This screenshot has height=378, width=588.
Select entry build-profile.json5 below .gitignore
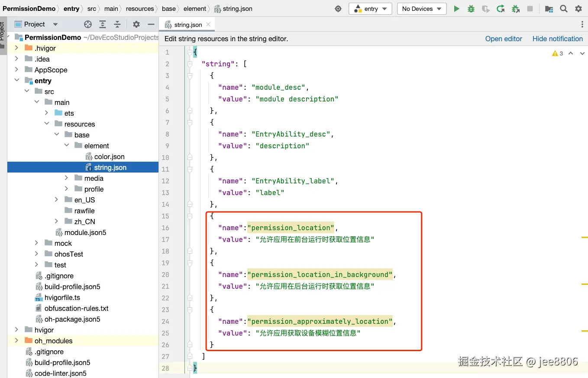pyautogui.click(x=72, y=287)
